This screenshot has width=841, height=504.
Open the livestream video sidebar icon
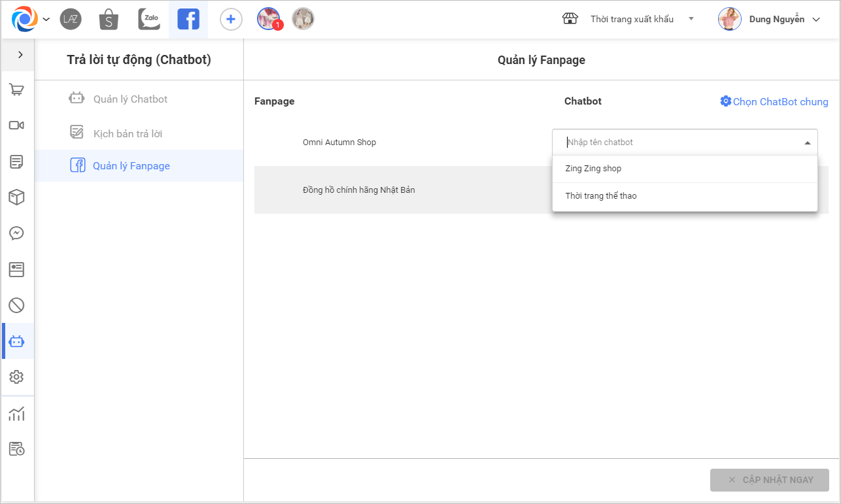17,126
